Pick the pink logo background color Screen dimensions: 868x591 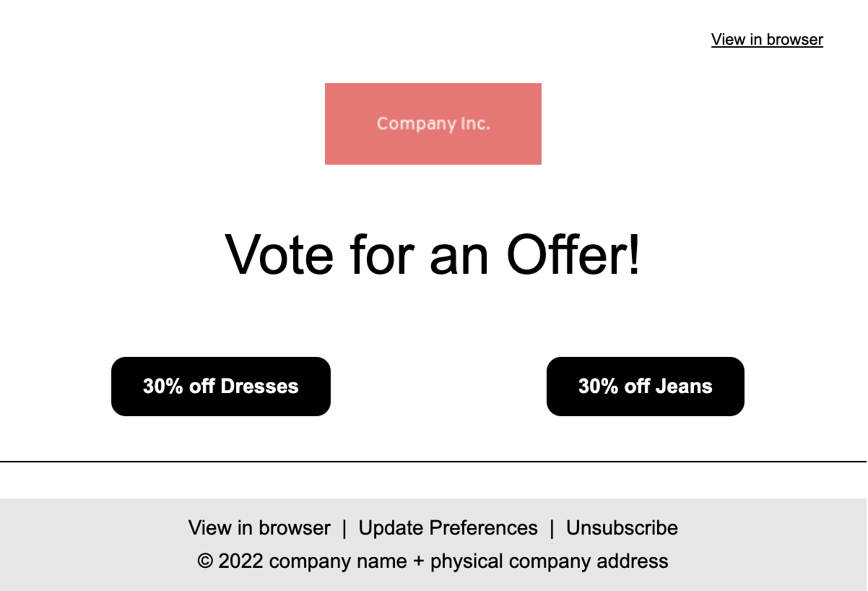[x=354, y=101]
